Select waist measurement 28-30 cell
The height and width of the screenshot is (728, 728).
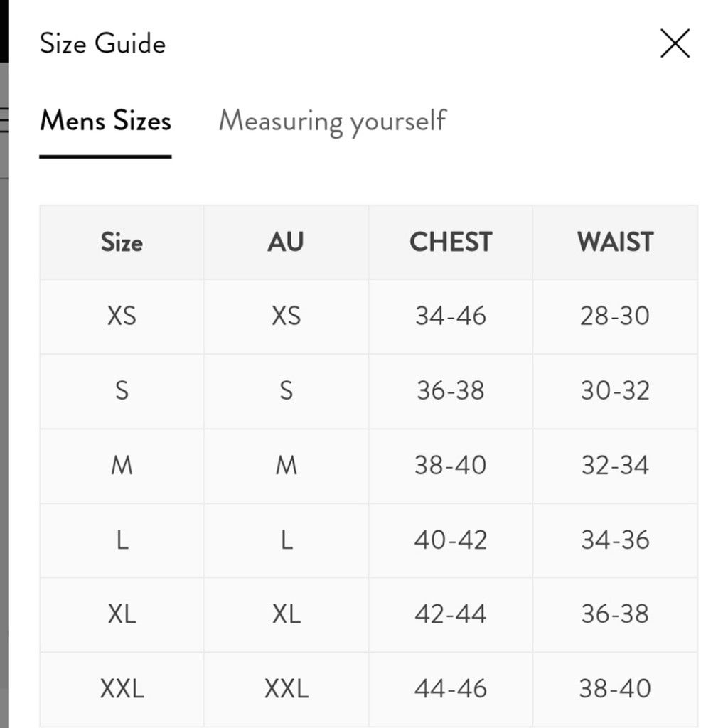[x=615, y=316]
